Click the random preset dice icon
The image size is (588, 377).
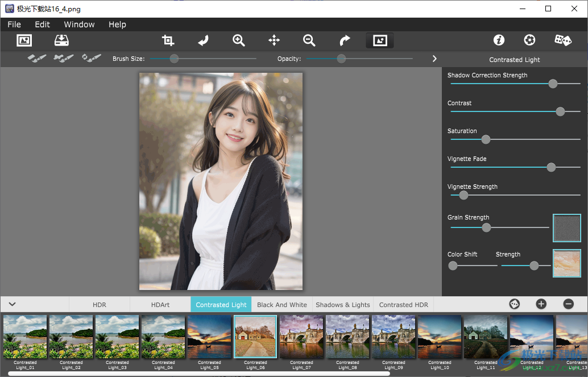point(563,40)
